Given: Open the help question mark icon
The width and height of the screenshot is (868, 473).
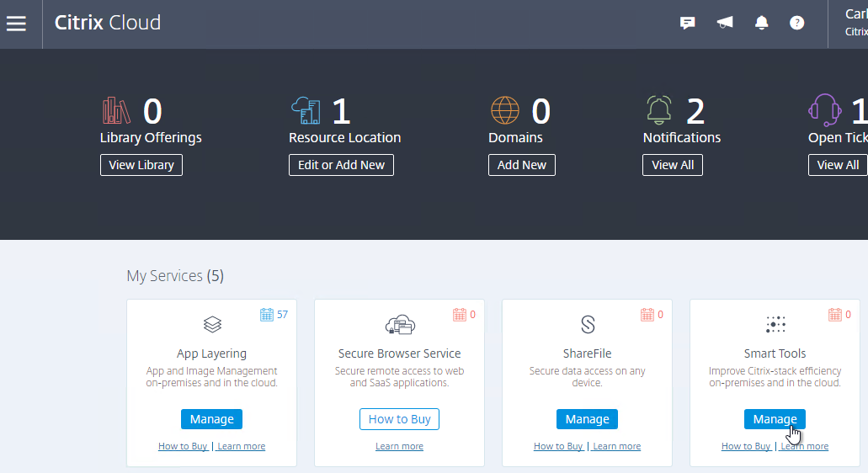Looking at the screenshot, I should (796, 23).
